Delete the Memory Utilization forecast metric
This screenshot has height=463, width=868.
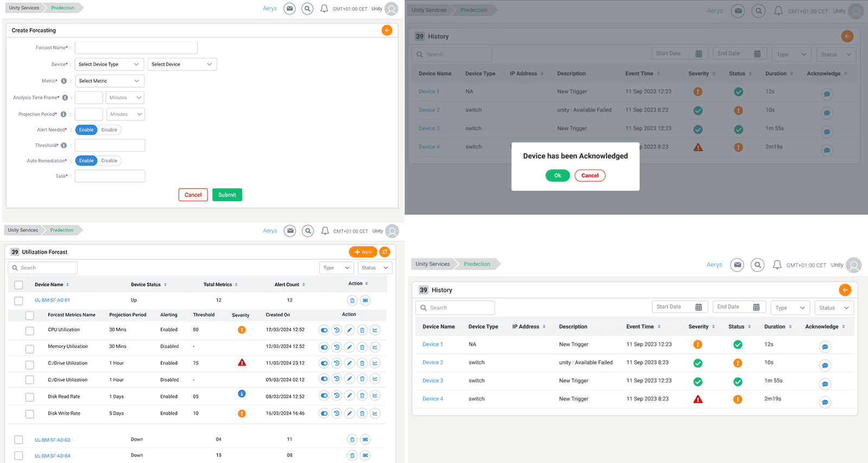[362, 347]
